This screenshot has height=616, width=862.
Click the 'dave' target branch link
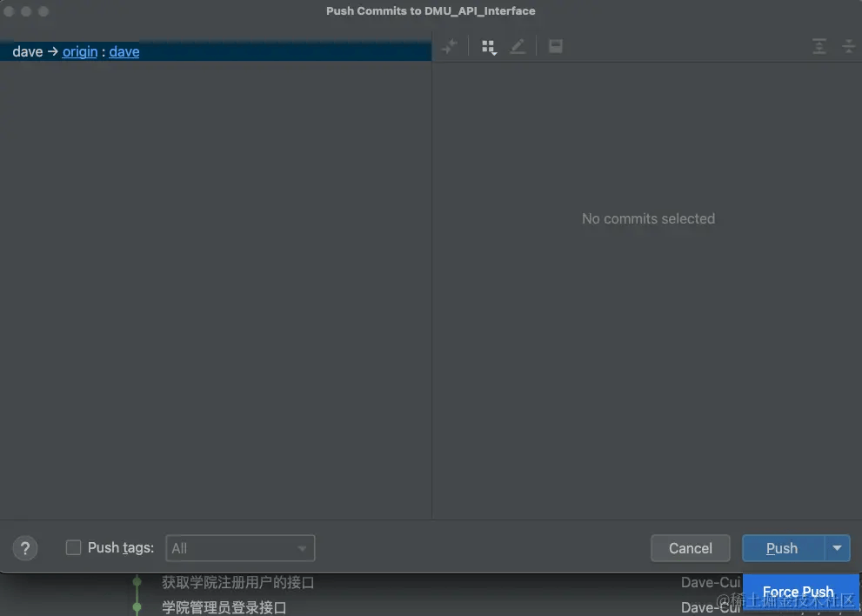click(x=124, y=52)
